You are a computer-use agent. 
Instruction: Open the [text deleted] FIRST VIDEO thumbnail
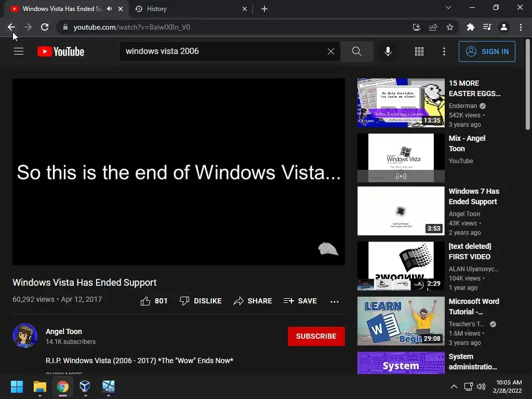coord(401,266)
